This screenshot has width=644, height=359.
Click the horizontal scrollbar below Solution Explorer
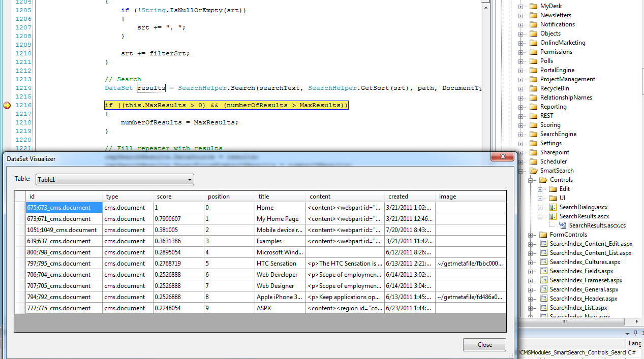pyautogui.click(x=564, y=321)
